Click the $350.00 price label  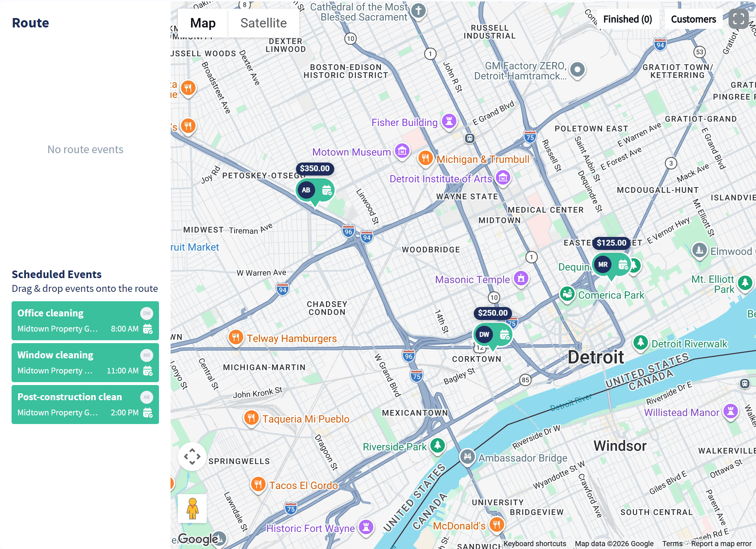(x=315, y=168)
